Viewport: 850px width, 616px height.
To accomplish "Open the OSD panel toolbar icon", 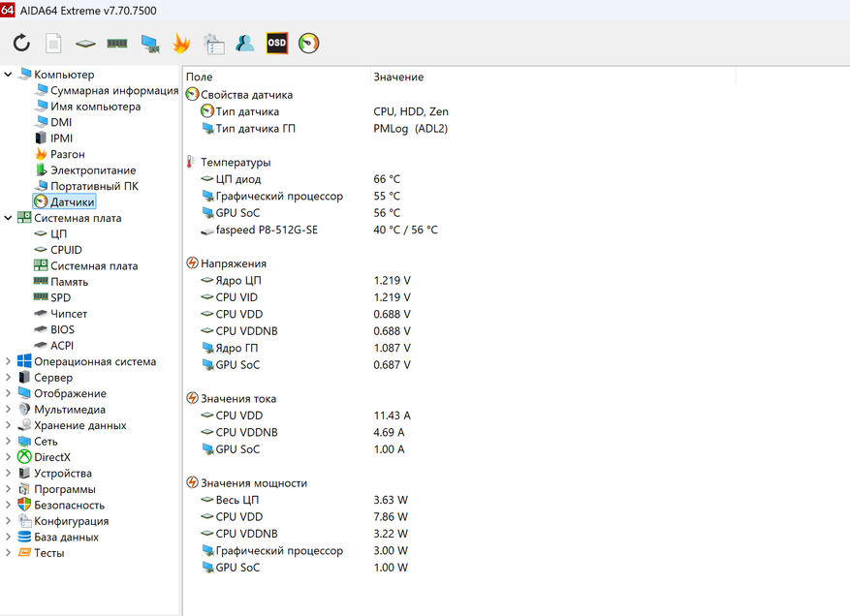I will [277, 44].
